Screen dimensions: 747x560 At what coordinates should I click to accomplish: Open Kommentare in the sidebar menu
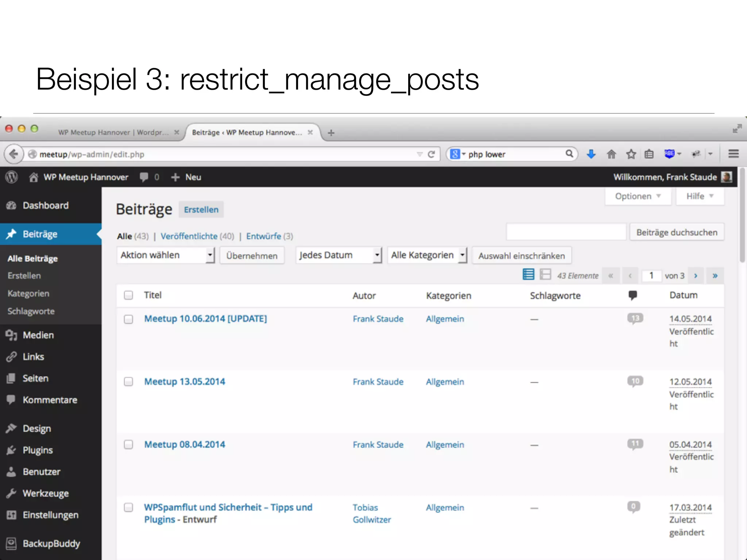coord(51,400)
